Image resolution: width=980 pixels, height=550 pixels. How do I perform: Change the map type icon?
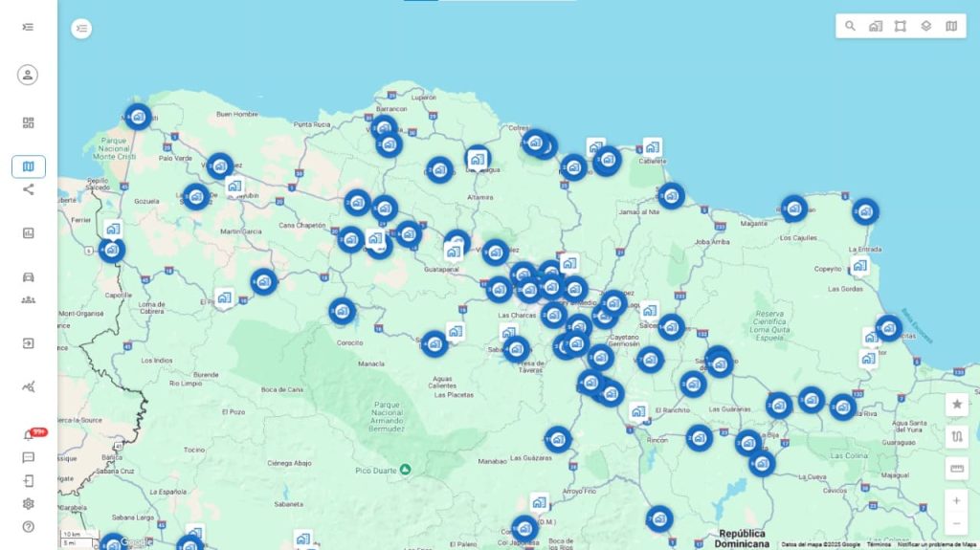[x=951, y=26]
